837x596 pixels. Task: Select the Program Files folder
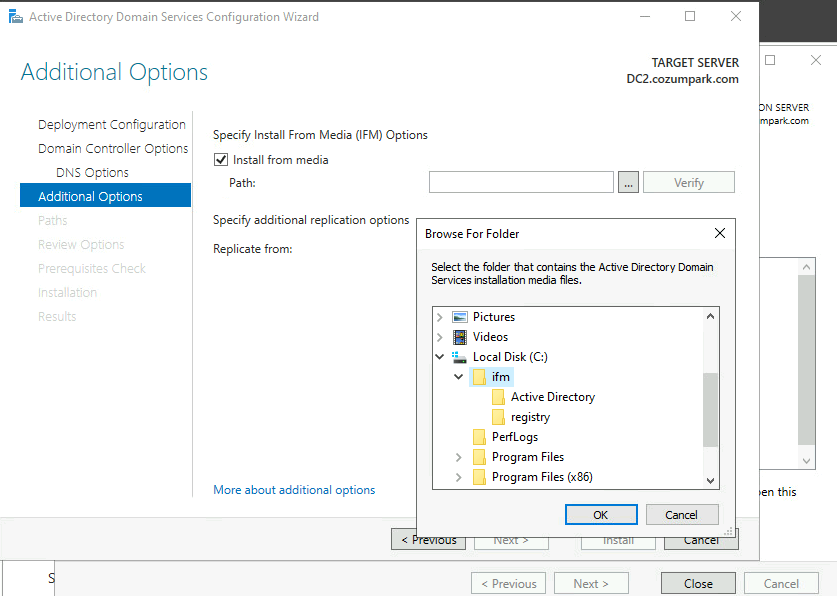[x=528, y=457]
